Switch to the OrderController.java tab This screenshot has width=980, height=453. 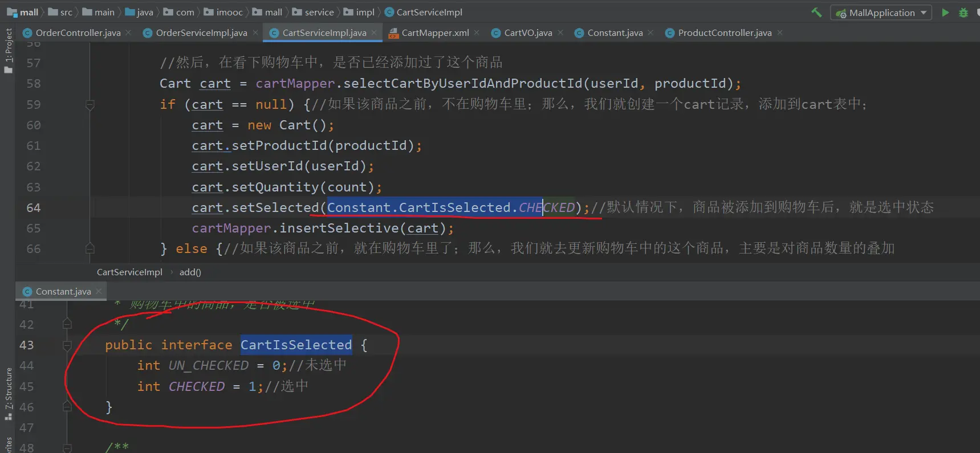pos(78,33)
